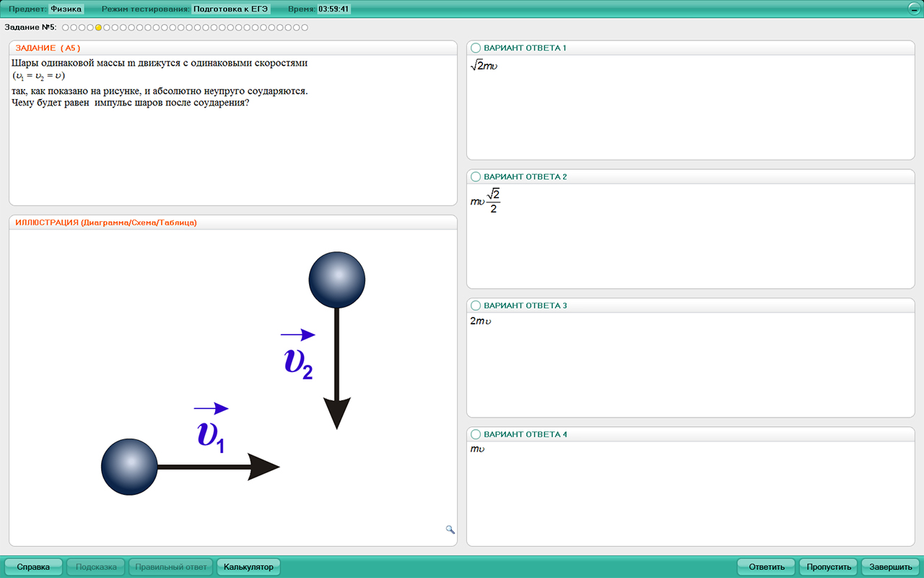Choose answer variant 4 (mv)
The width and height of the screenshot is (924, 578).
(x=475, y=434)
